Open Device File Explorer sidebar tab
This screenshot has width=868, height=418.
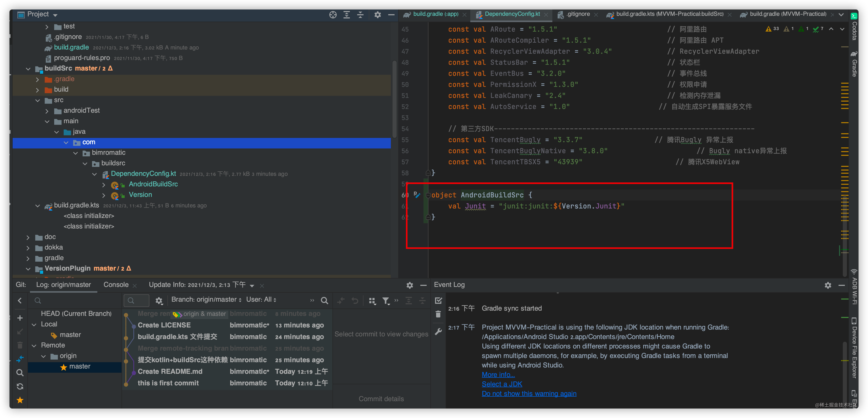(x=854, y=347)
